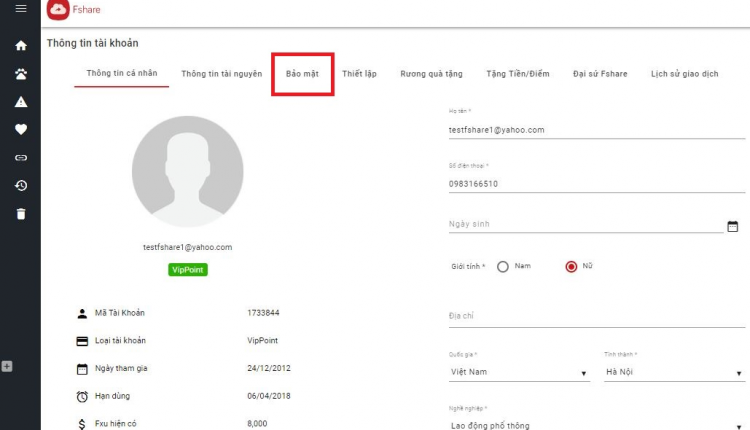Click the dollar icon beside Fxu hiện có

82,424
